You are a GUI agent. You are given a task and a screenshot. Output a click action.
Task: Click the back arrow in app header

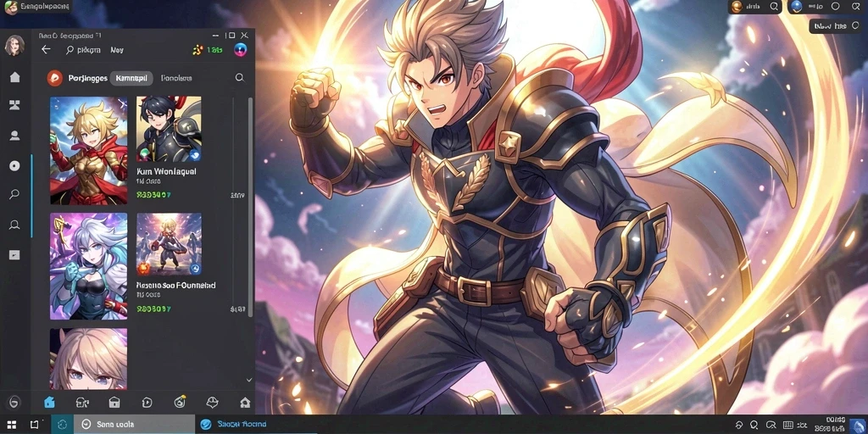tap(46, 49)
